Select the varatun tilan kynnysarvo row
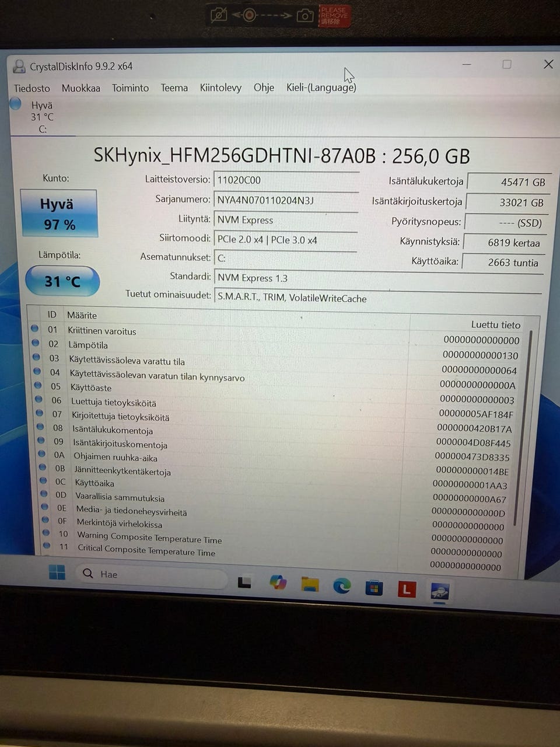 276,378
